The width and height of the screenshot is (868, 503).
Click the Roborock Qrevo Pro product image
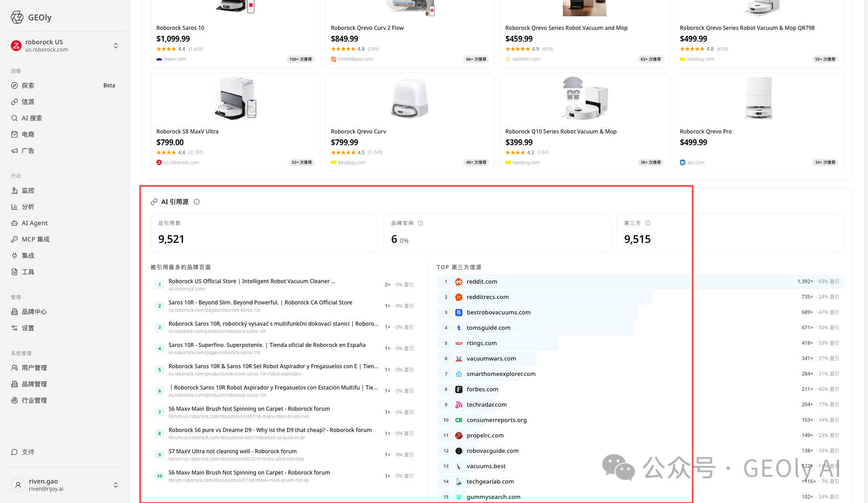pos(759,98)
